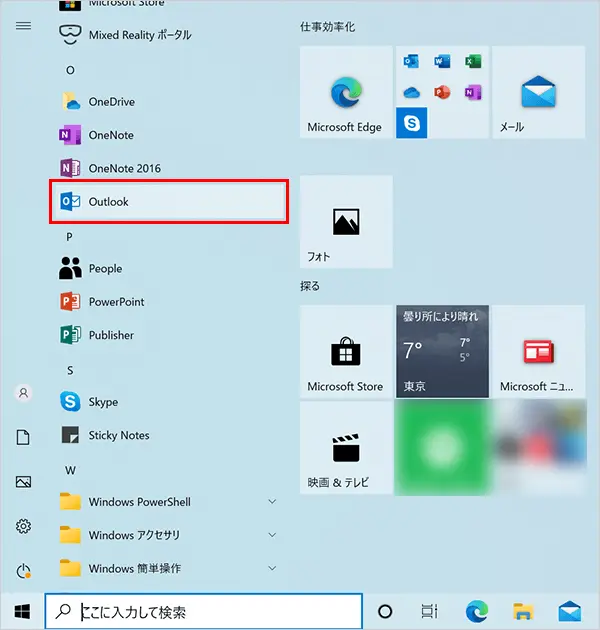Open the People app
The height and width of the screenshot is (630, 600).
tap(169, 268)
